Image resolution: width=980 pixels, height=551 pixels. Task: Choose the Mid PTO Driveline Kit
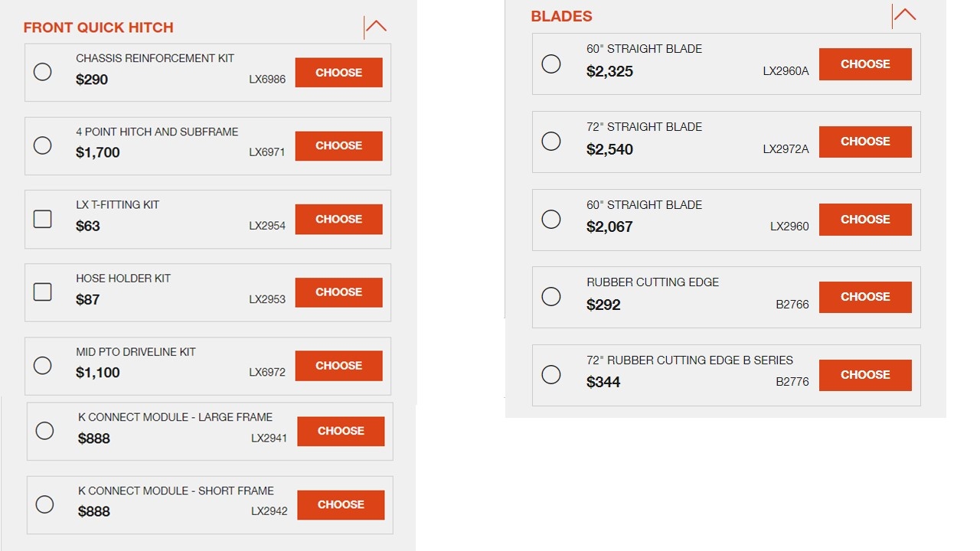coord(338,366)
